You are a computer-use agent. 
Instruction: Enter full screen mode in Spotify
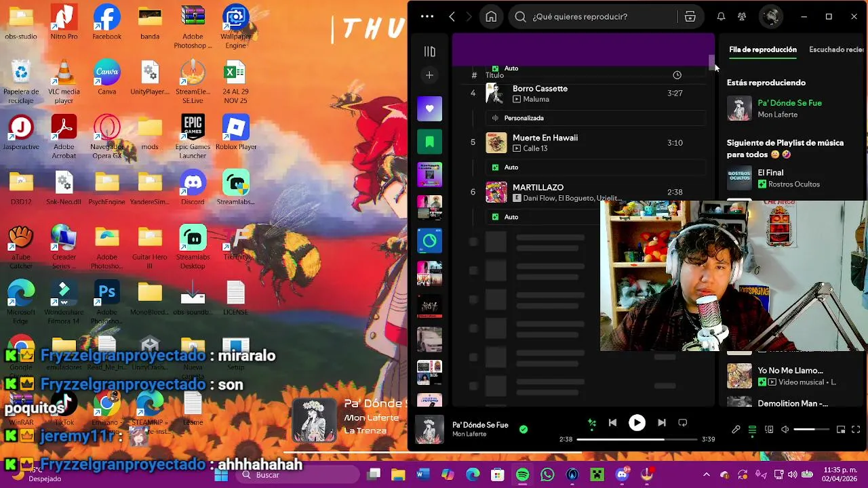[856, 430]
